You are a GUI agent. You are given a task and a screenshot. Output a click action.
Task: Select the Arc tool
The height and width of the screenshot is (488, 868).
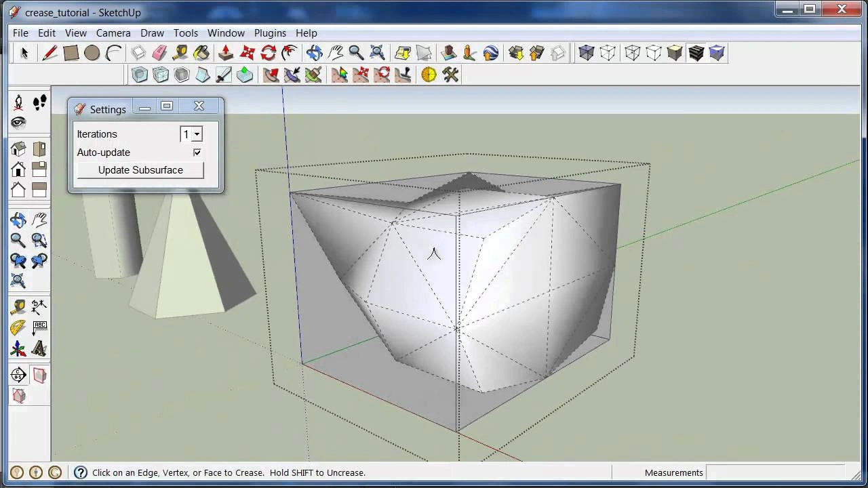(114, 53)
